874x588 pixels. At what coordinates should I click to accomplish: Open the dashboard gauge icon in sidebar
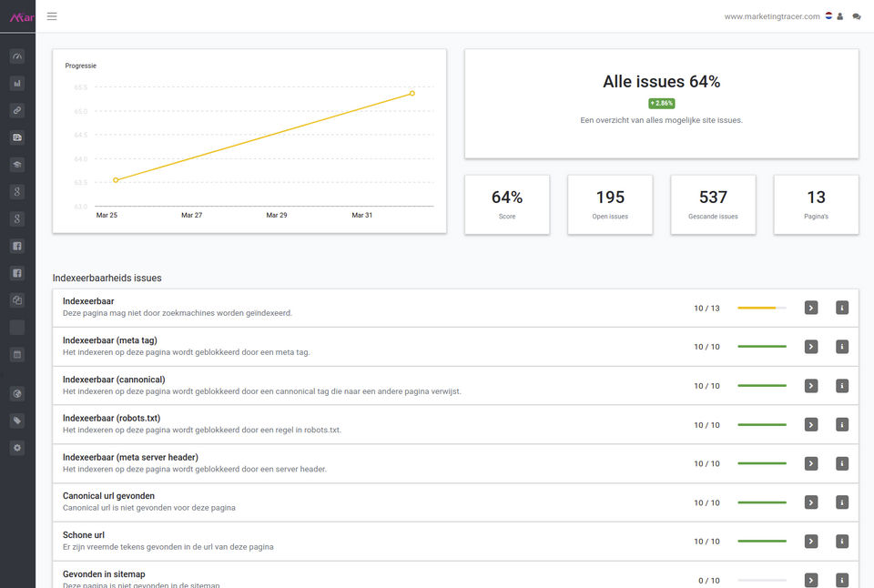pos(17,56)
